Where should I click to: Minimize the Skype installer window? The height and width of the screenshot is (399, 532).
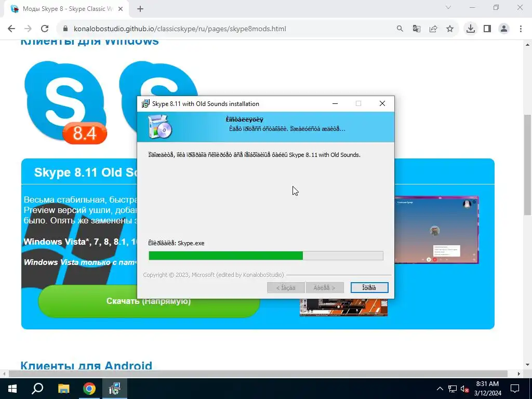point(335,103)
